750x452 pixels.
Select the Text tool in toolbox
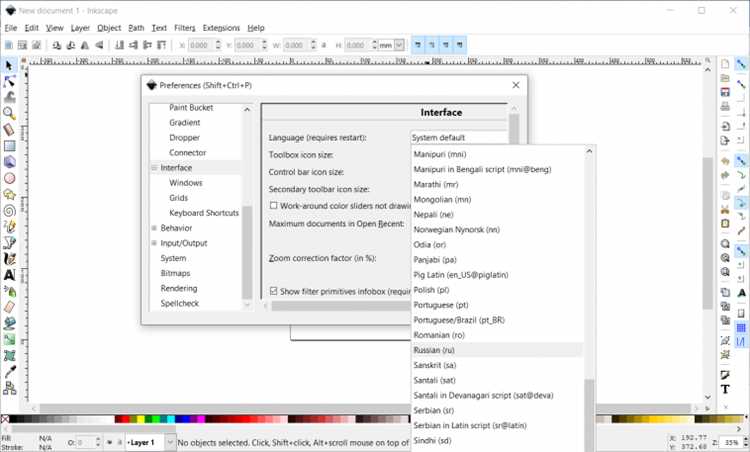point(9,275)
